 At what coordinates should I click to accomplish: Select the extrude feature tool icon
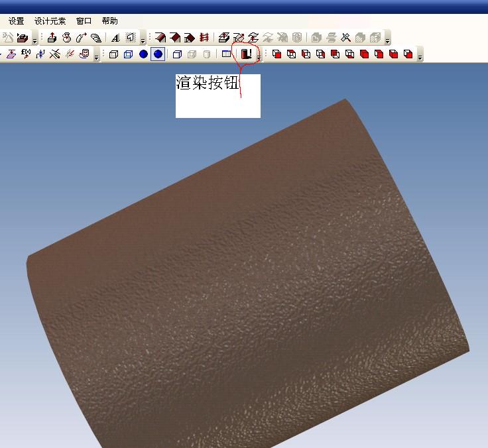pos(52,38)
